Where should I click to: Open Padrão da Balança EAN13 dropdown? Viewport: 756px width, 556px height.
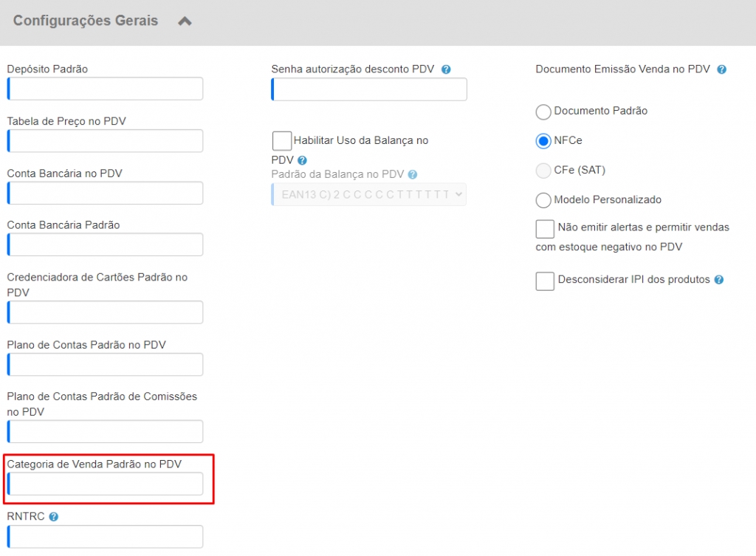369,194
